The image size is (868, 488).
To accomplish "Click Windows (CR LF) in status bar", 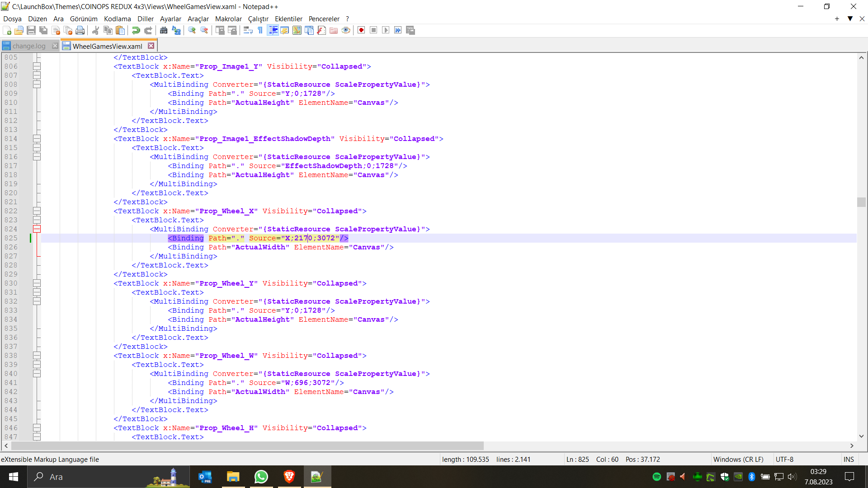I will click(738, 459).
